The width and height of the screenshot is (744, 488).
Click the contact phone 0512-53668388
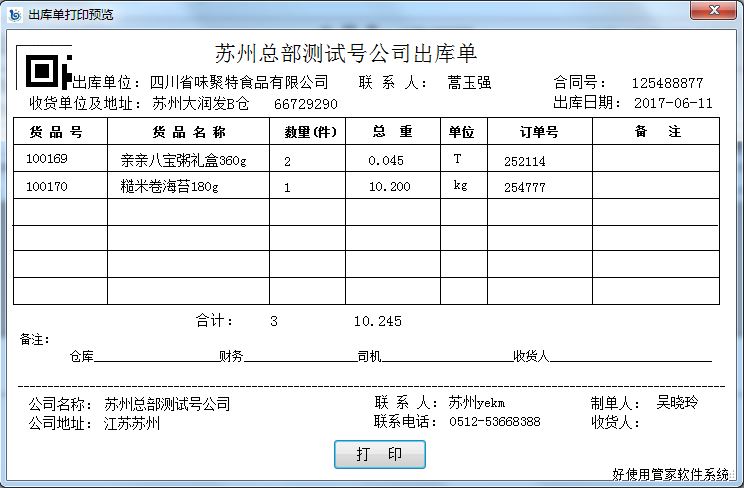pyautogui.click(x=494, y=422)
